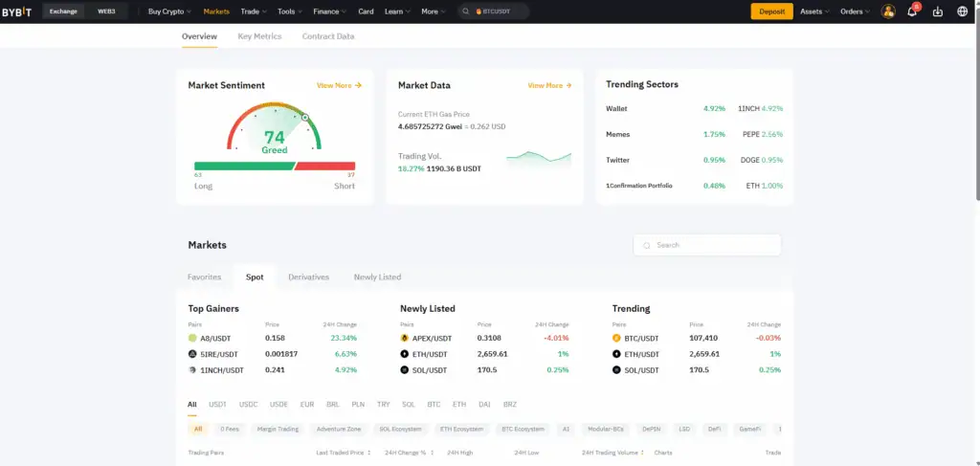980x466 pixels.
Task: Open the Assets dropdown in header
Action: (814, 11)
